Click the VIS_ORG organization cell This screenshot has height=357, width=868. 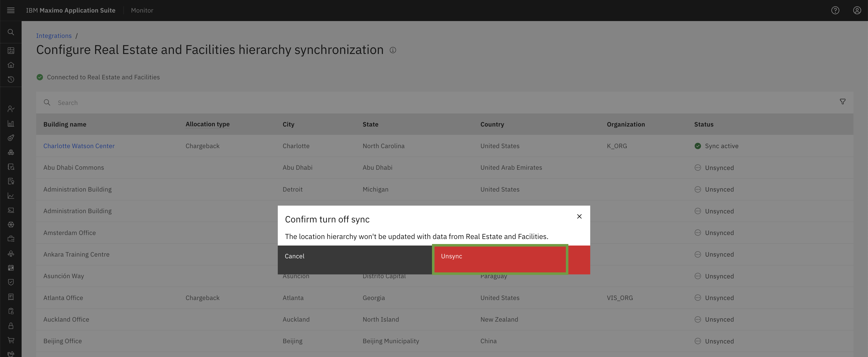click(620, 298)
